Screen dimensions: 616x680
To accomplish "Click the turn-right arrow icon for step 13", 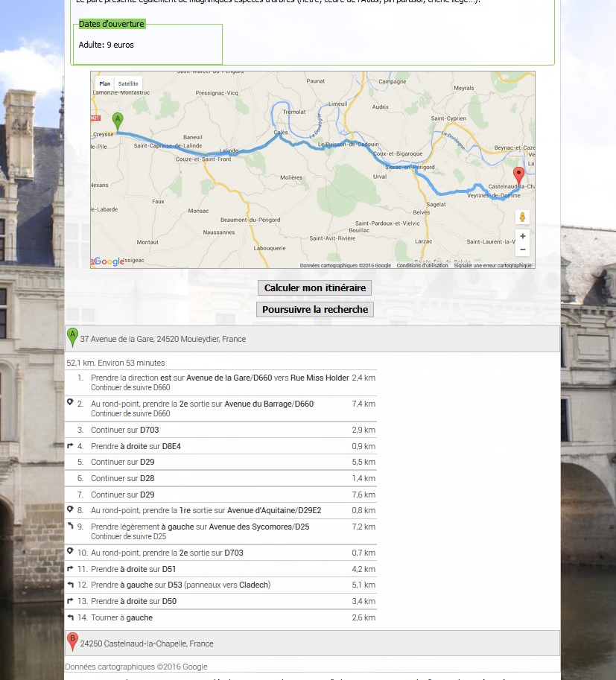I will (70, 600).
